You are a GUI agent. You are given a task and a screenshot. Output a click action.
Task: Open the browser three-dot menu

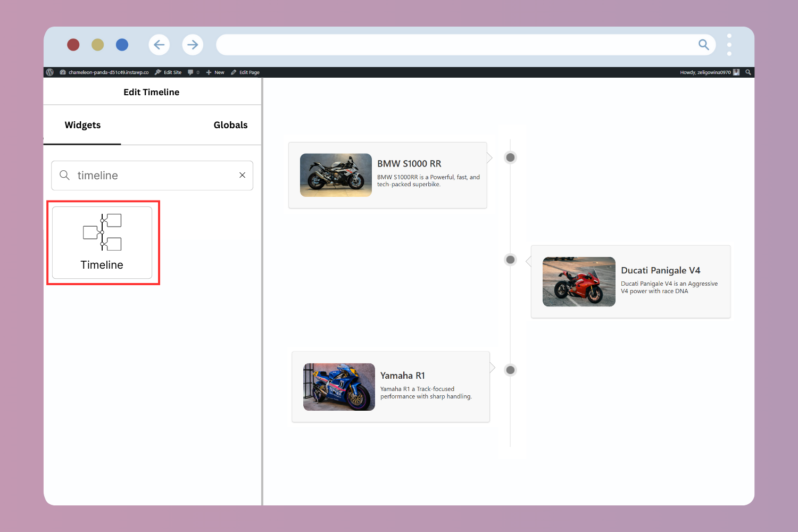[x=729, y=45]
